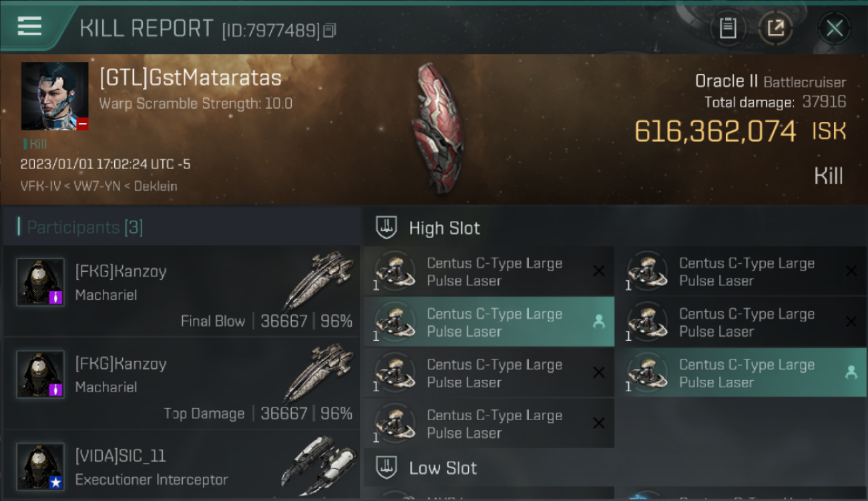Open SIC_11 Executioner Interceptor participant
This screenshot has height=501, width=868.
coord(182,466)
